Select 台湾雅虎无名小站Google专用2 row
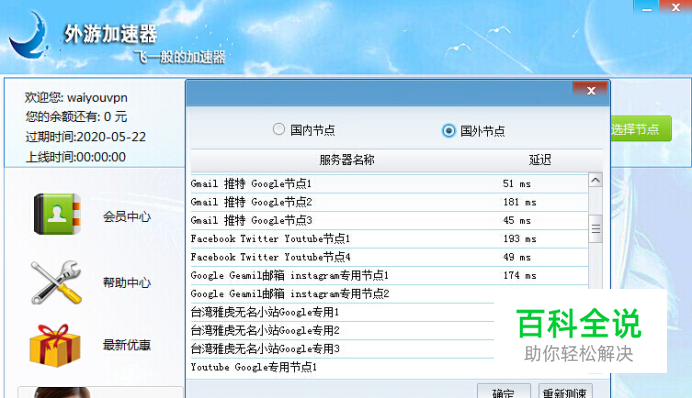 (342, 330)
